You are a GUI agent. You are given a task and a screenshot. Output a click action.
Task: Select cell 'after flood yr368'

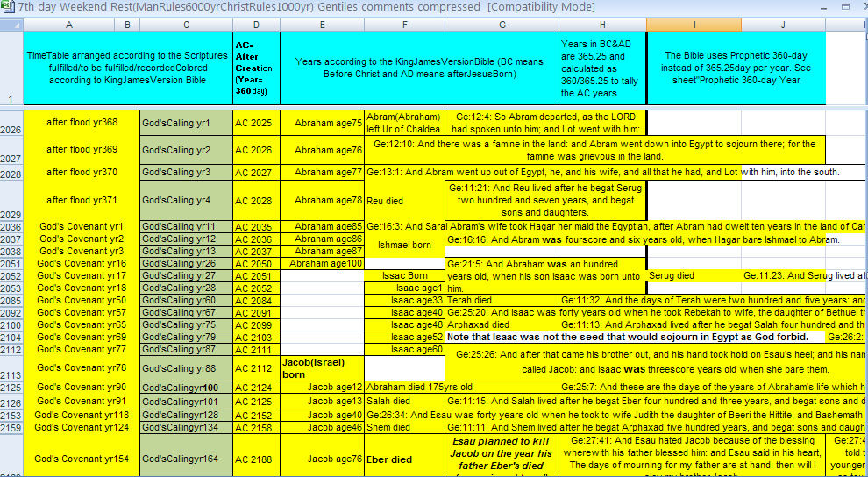click(x=82, y=122)
